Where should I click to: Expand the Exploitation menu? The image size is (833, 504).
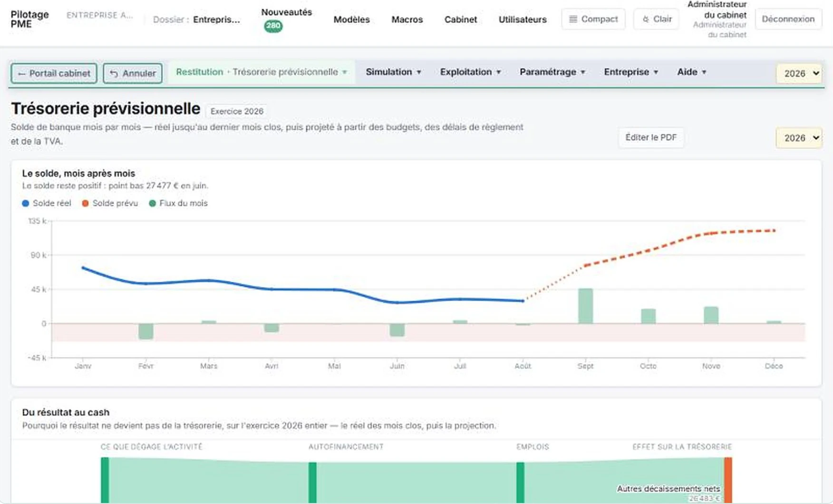coord(470,72)
